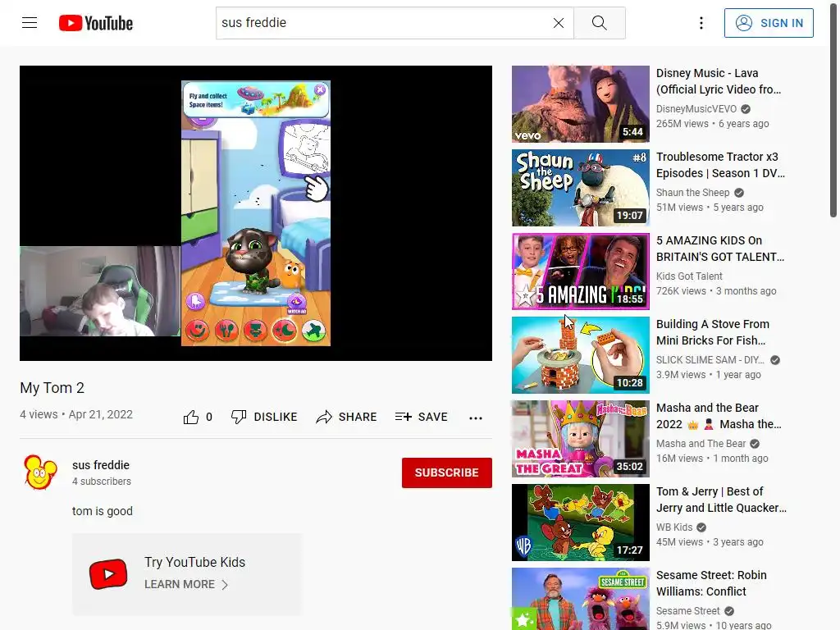Click on the My Tom 2 video player
The image size is (840, 630).
pos(256,213)
